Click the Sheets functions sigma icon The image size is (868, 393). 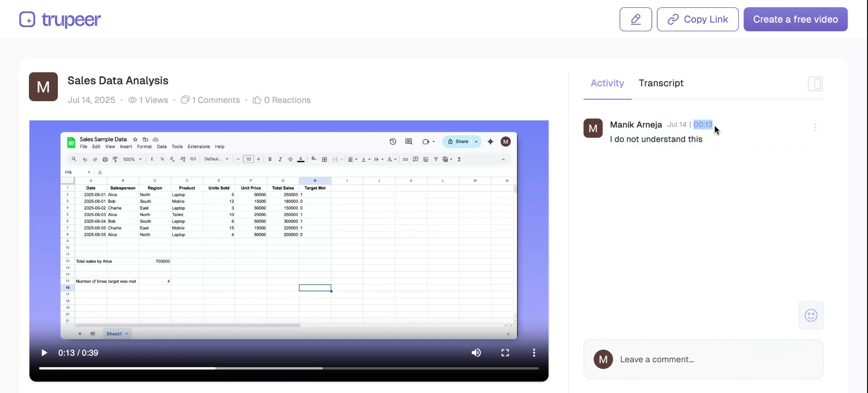pos(459,159)
